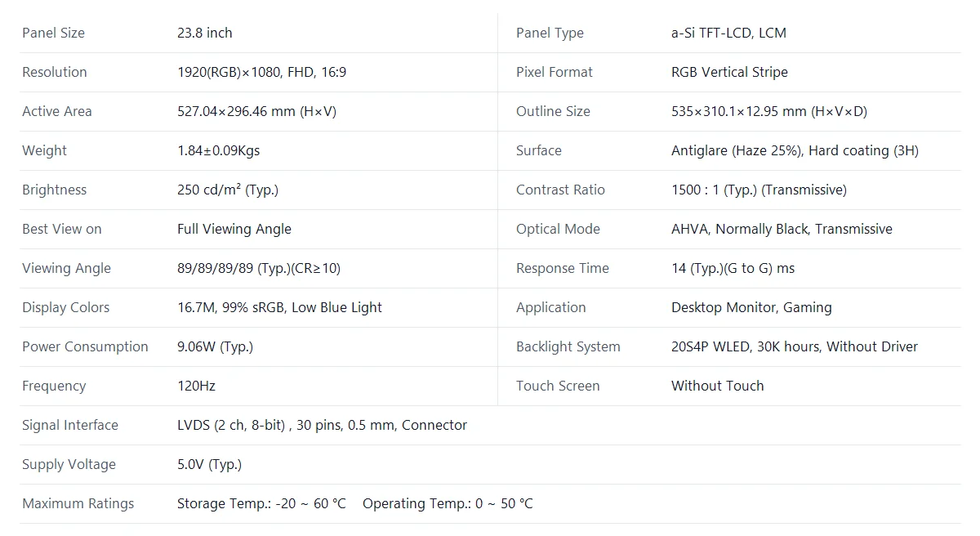This screenshot has height=536, width=980.
Task: Click "20S4P WLED, 30K hours, Without Driver"
Action: coord(795,346)
